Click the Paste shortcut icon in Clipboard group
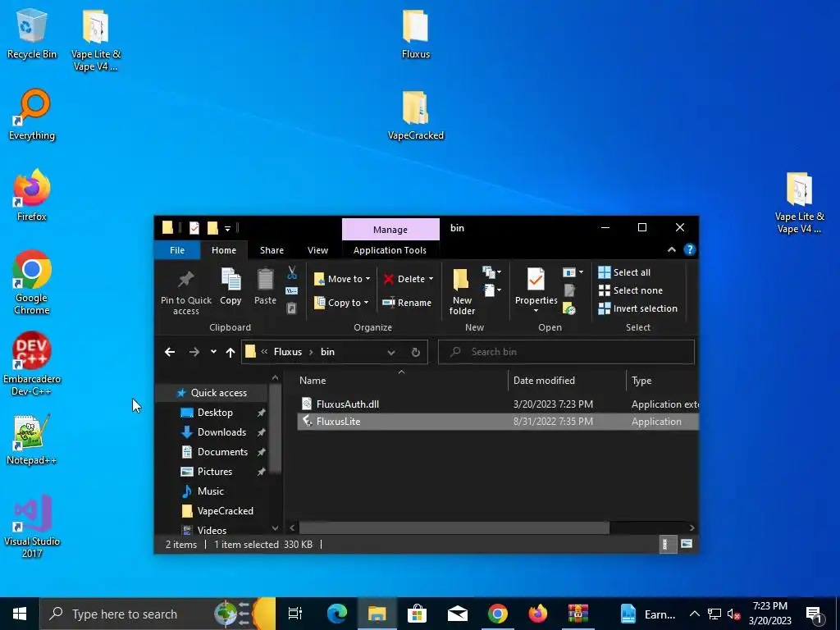 pos(291,308)
